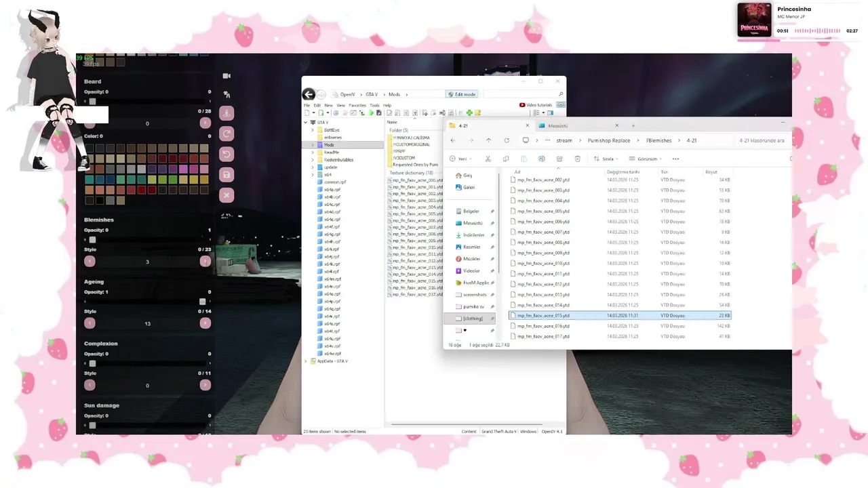The height and width of the screenshot is (488, 868).
Task: Select update folder in OpenIV tree
Action: click(x=330, y=167)
